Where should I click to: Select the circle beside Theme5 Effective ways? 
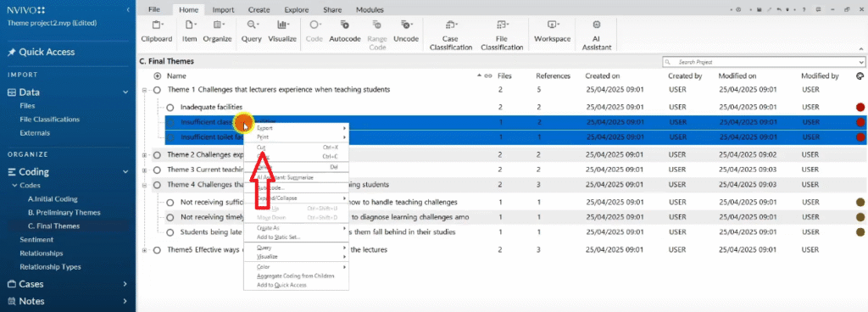(157, 250)
